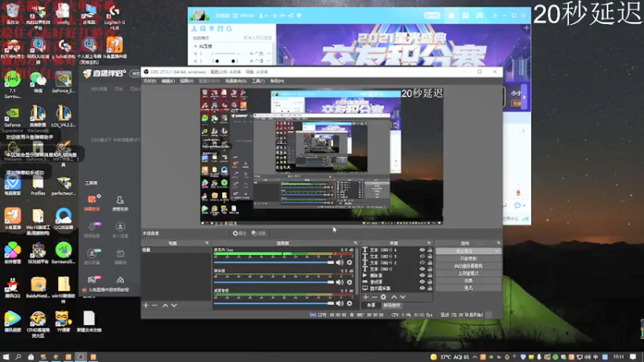Image resolution: width=644 pixels, height=362 pixels.
Task: Remove selected source with the minus icon
Action: pos(374,297)
